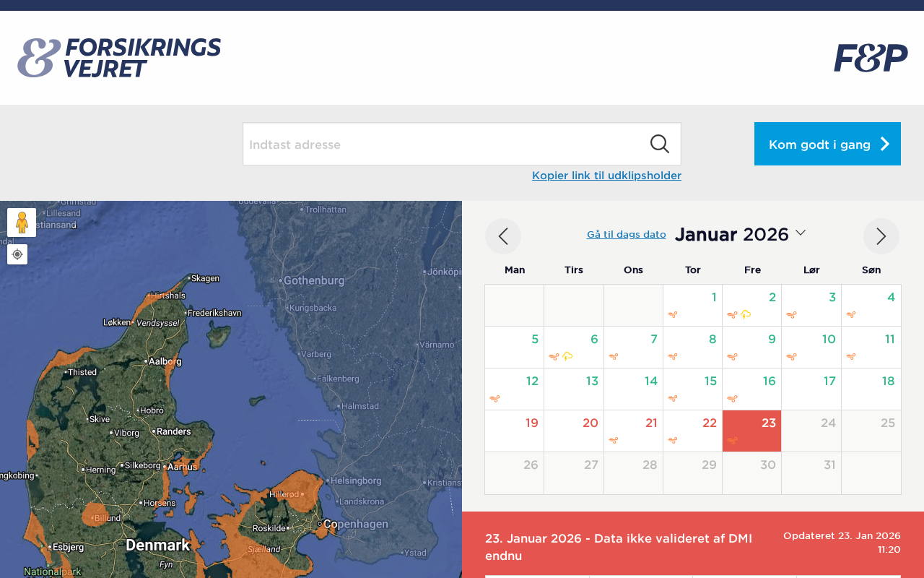Click storm icon on January 12

coord(494,398)
